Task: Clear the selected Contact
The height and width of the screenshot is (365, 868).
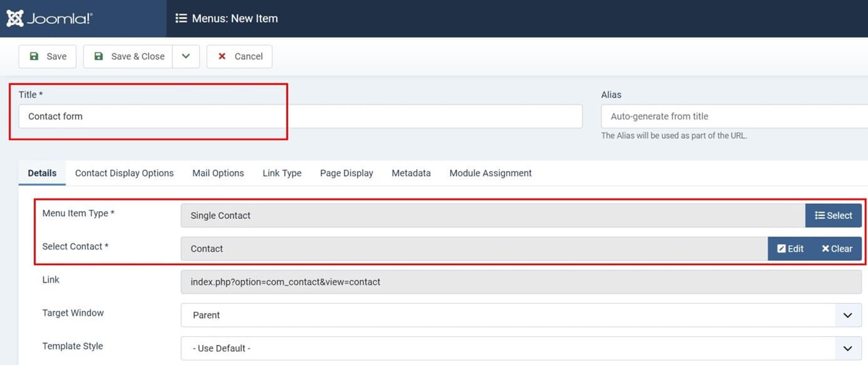Action: pyautogui.click(x=837, y=249)
